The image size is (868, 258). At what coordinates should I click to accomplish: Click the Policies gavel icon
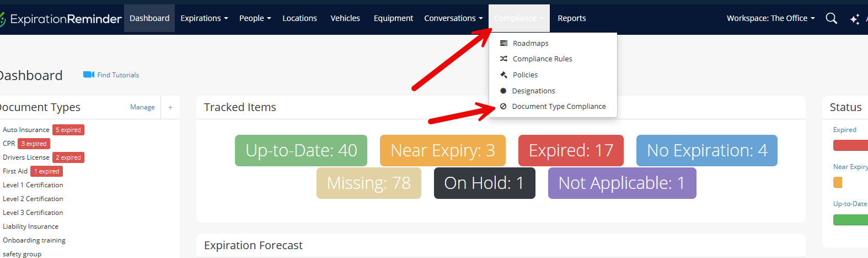point(503,75)
